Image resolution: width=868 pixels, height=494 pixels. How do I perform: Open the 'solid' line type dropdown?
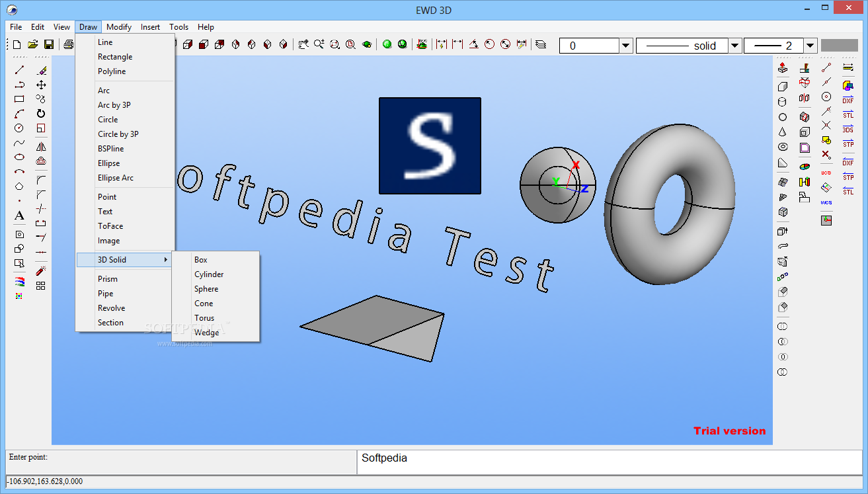(734, 46)
